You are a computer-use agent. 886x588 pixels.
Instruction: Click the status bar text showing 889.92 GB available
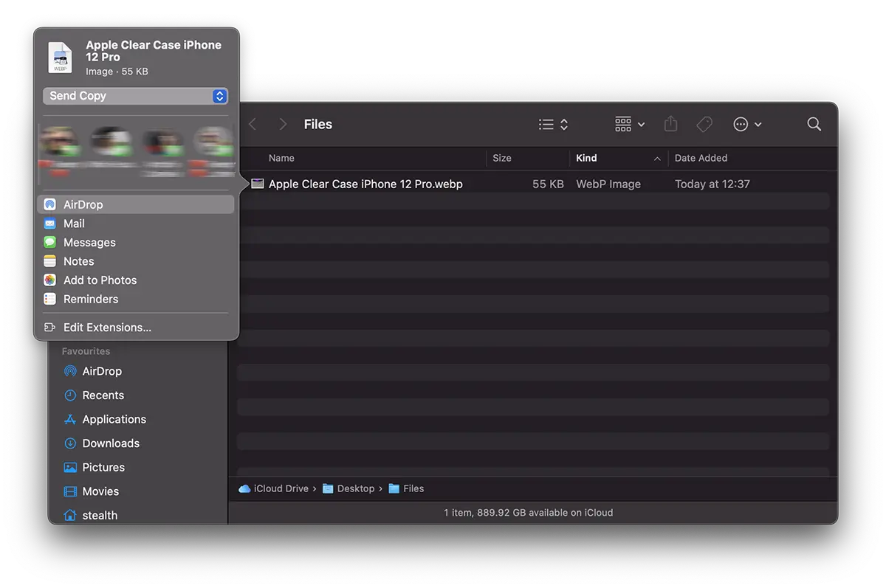[x=528, y=512]
